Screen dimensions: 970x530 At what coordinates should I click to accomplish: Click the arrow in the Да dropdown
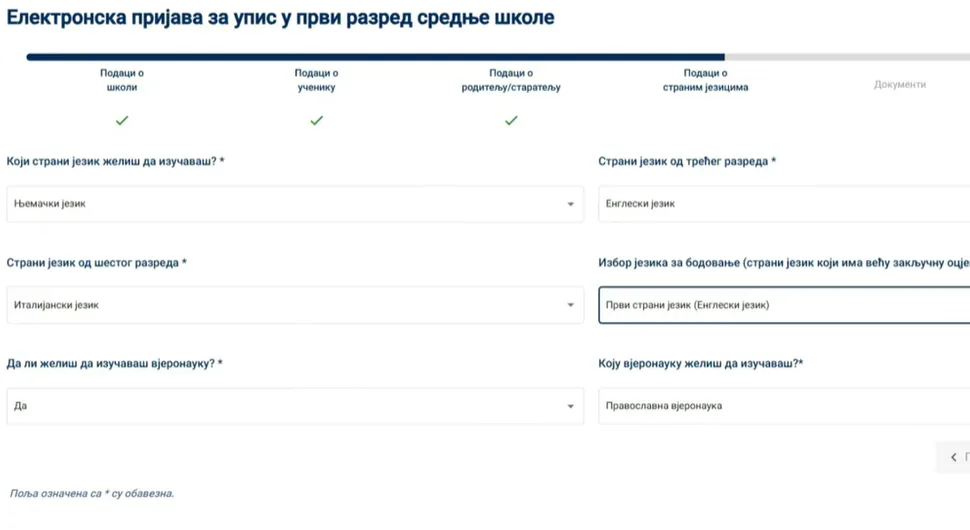(570, 406)
